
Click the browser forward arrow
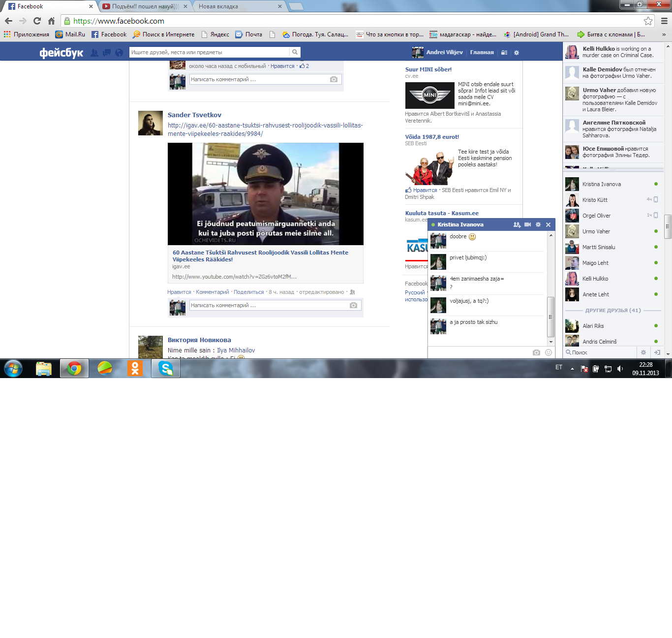click(23, 21)
